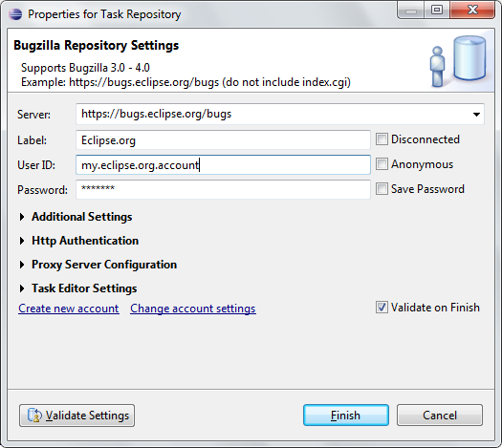502x448 pixels.
Task: Minimize the Properties dialog window
Action: [x=411, y=11]
